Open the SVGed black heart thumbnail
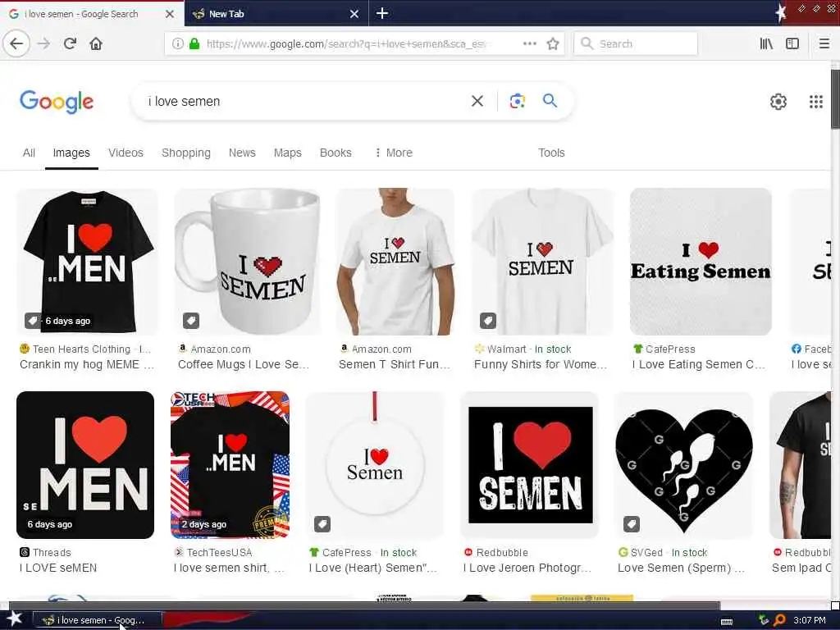 pyautogui.click(x=683, y=465)
